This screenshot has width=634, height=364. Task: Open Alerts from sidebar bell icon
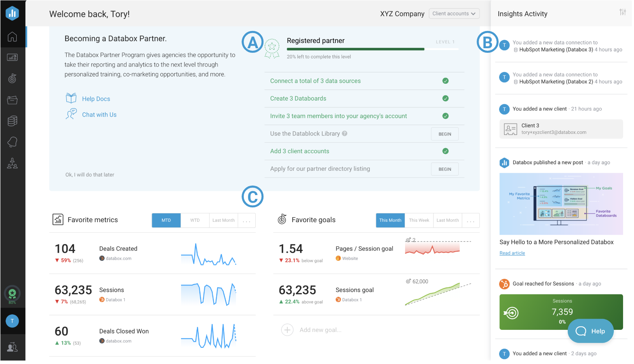point(12,142)
